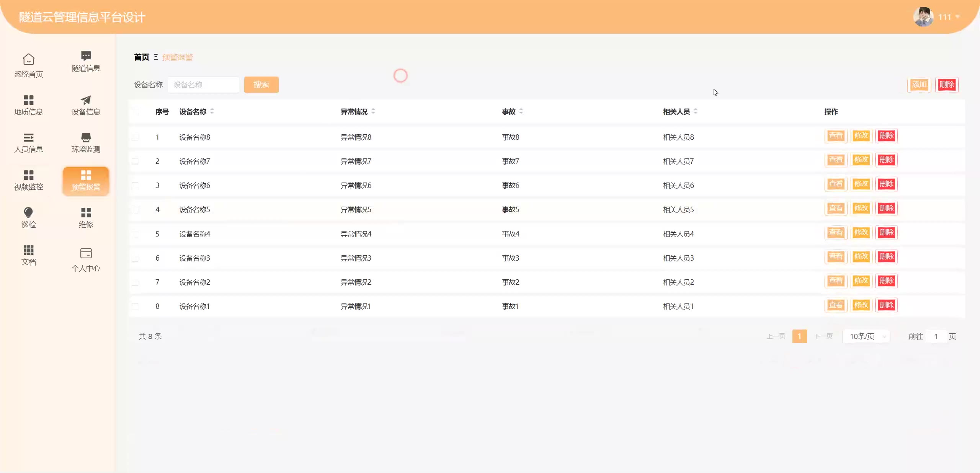Open 人员信息 list icon

tap(29, 137)
